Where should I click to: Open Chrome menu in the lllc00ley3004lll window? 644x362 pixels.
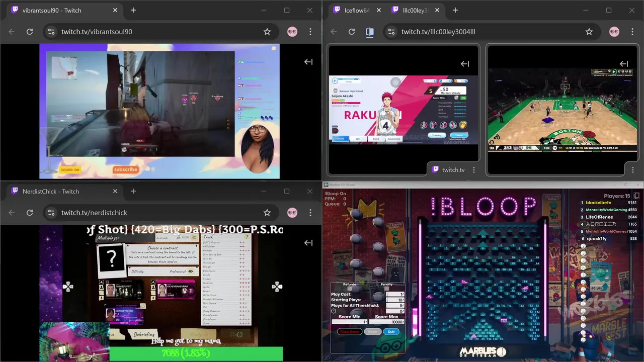pos(632,32)
